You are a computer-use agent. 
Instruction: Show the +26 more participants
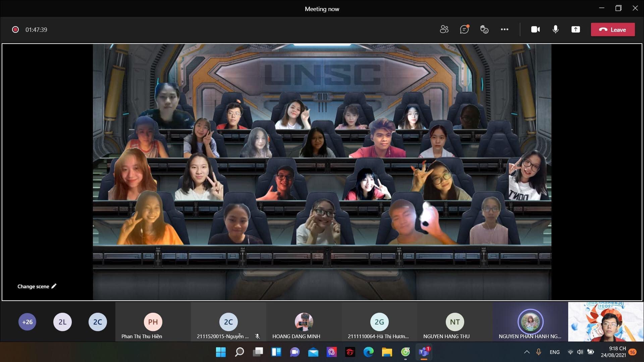pyautogui.click(x=28, y=322)
